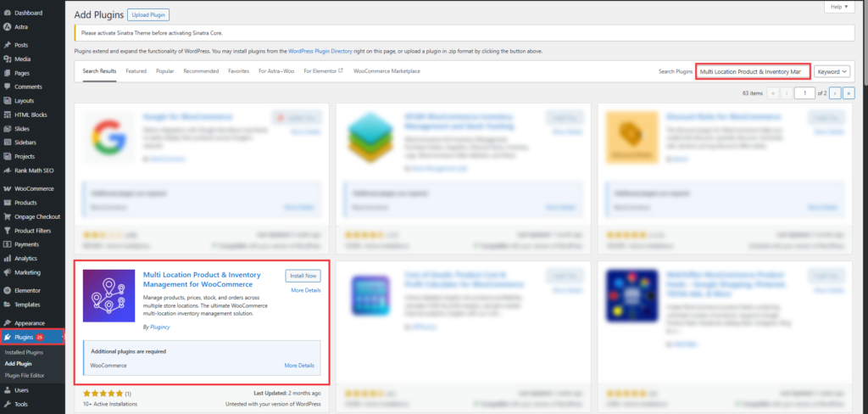This screenshot has height=414, width=868.
Task: Open the Elementor sidebar icon
Action: [7, 290]
